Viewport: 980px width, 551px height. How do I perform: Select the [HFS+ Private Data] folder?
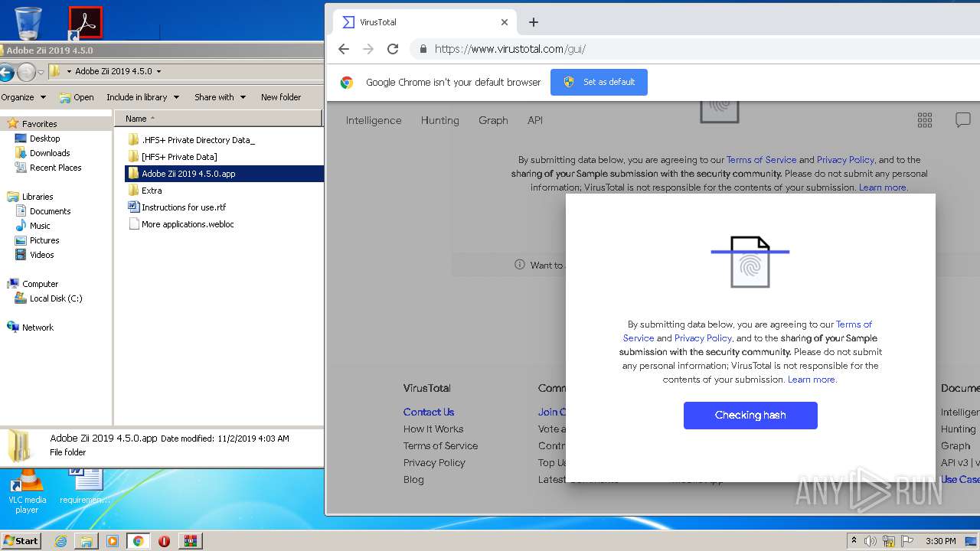pyautogui.click(x=179, y=157)
